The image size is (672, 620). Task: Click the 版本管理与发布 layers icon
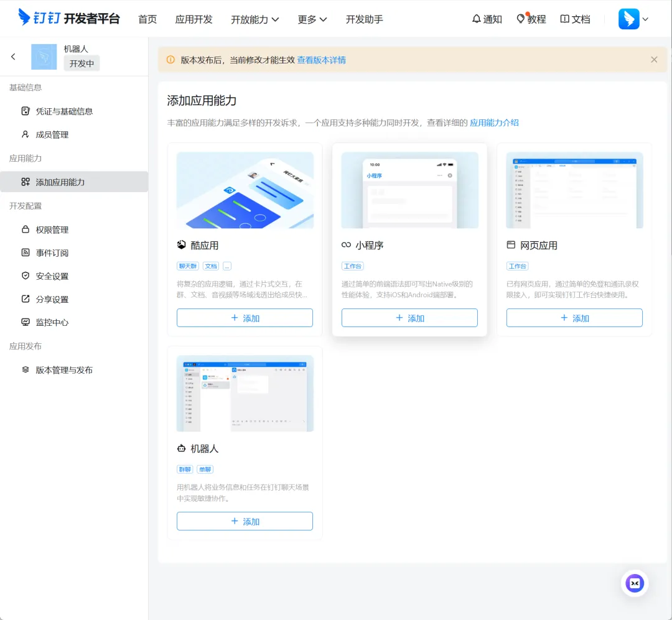(26, 369)
